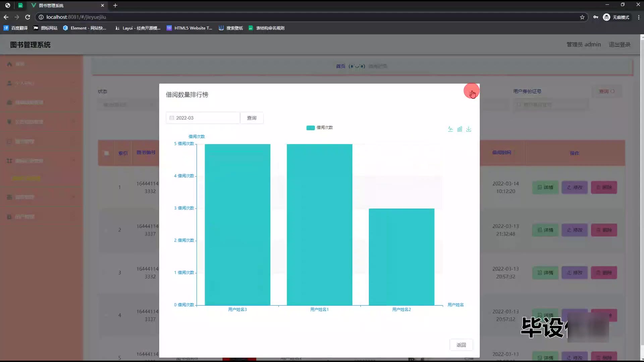This screenshot has height=362, width=644.
Task: Click the 用户姓名2 x-axis label
Action: [x=401, y=309]
